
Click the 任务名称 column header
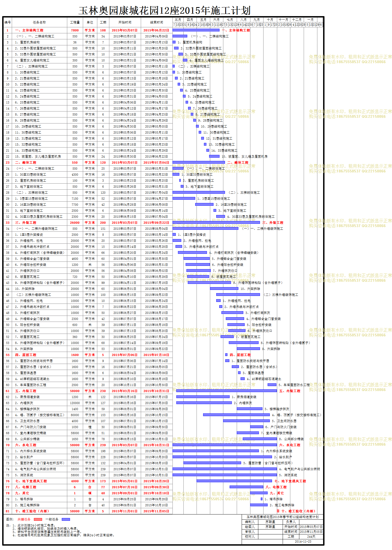[x=39, y=22]
